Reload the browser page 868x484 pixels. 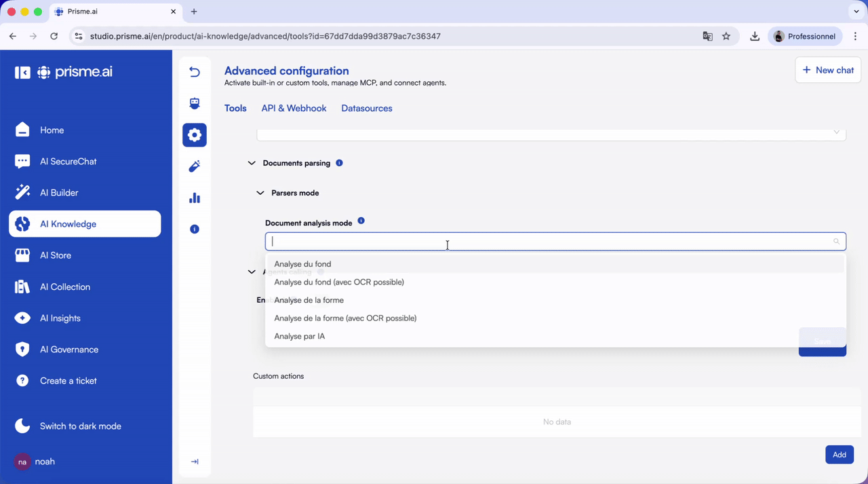pyautogui.click(x=54, y=36)
